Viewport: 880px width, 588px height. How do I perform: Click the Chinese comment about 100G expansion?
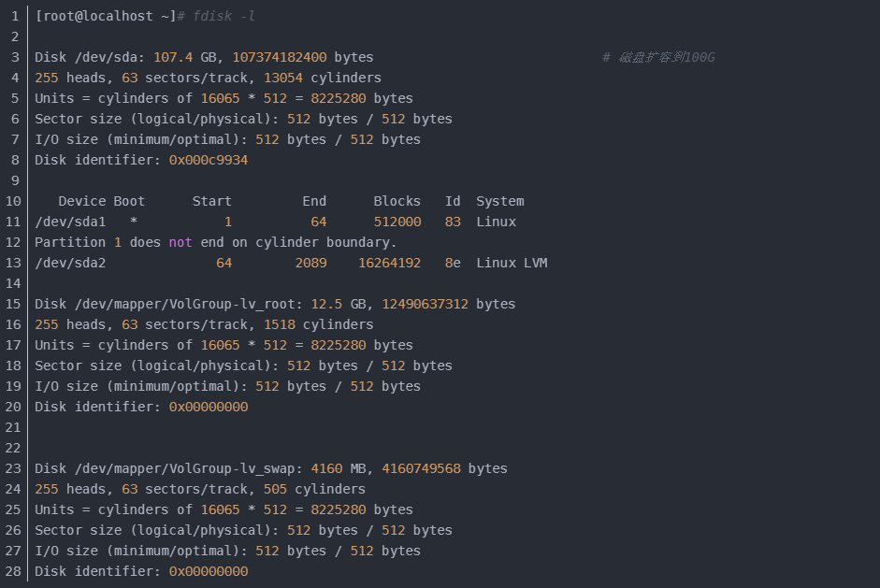658,57
